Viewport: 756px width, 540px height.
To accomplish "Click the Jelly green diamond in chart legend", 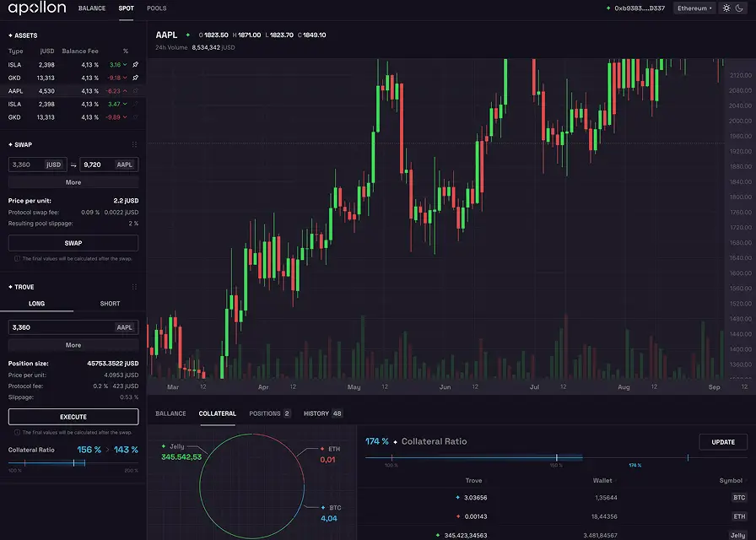I will pos(164,446).
